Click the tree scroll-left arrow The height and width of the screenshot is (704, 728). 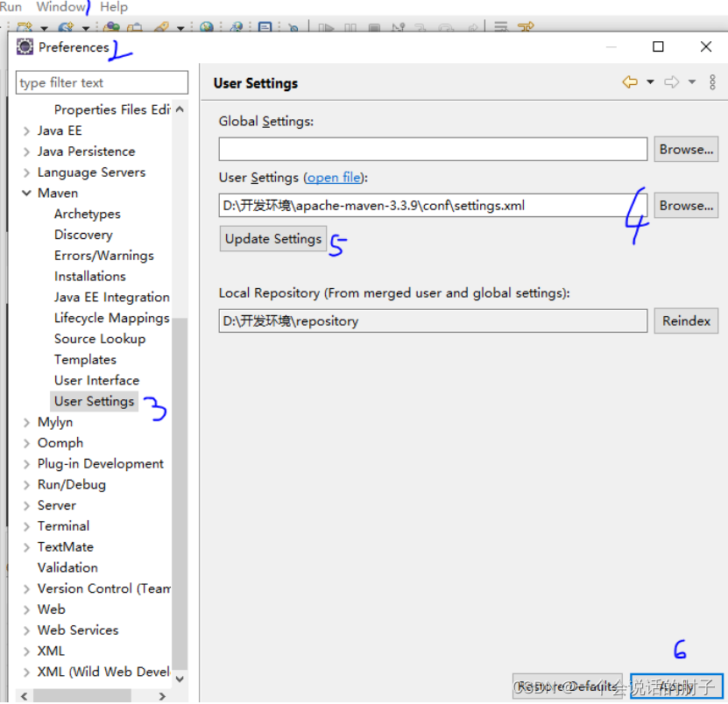pos(25,696)
